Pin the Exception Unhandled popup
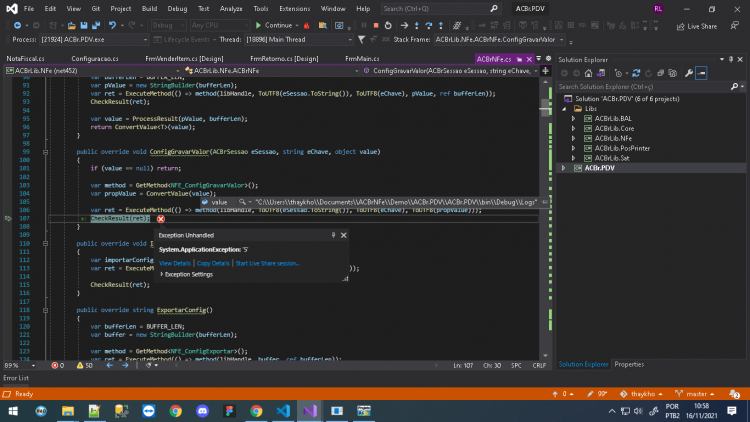The height and width of the screenshot is (422, 750). tap(333, 235)
